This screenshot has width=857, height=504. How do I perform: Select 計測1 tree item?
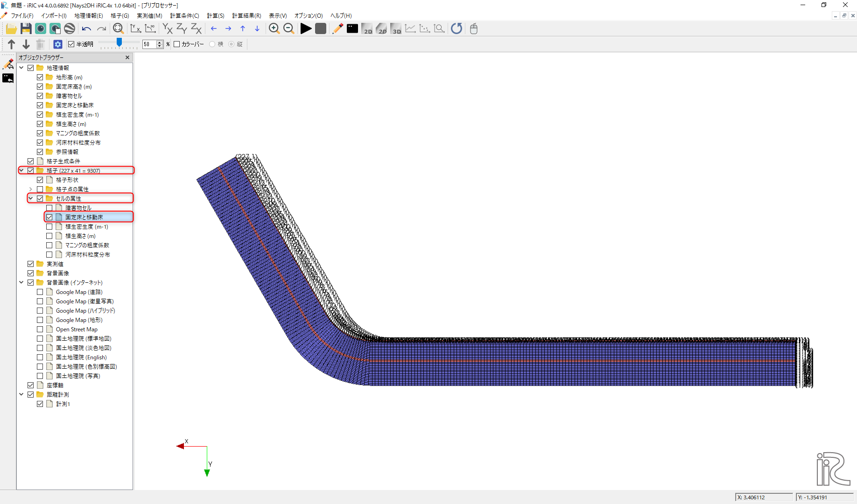pos(63,404)
